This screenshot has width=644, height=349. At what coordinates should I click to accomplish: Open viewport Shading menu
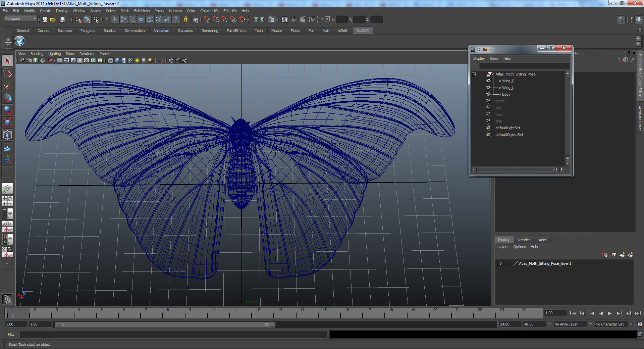click(x=37, y=54)
